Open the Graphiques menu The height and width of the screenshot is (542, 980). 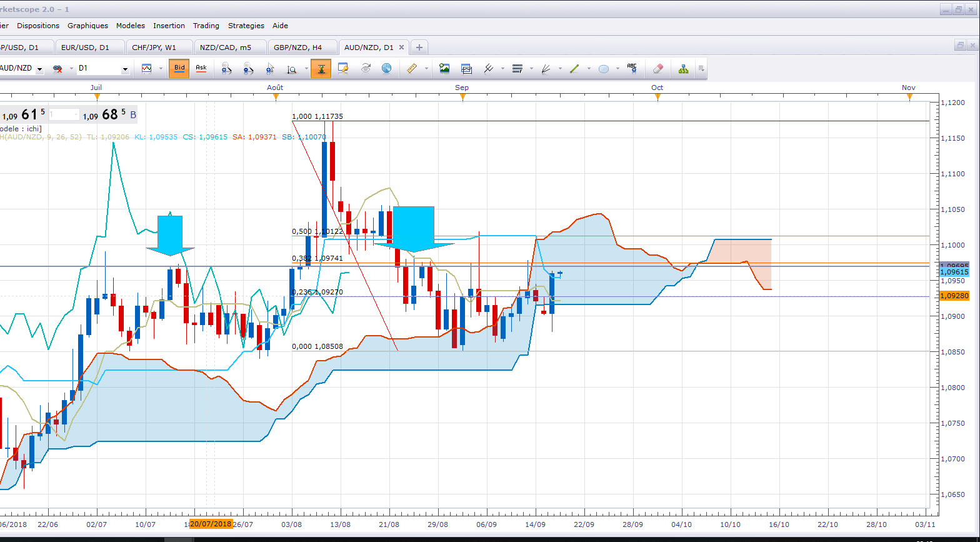pyautogui.click(x=87, y=26)
